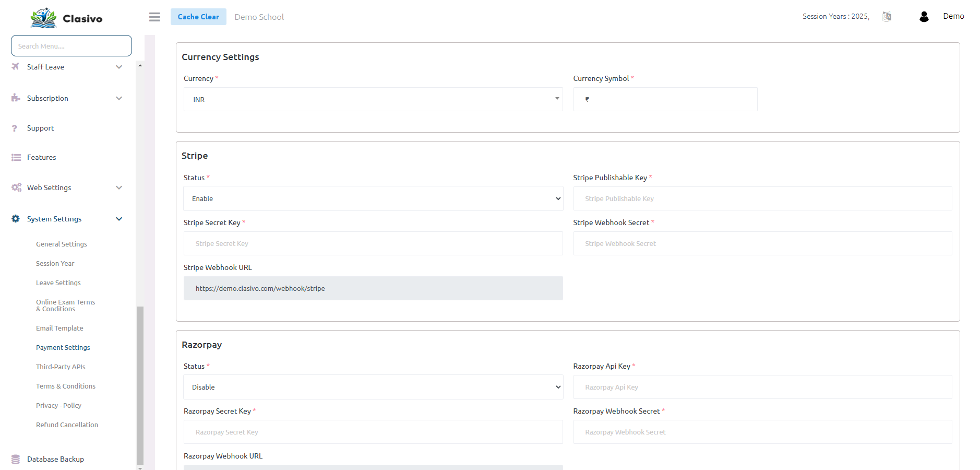Open Database Backup in the sidebar
980x470 pixels.
tap(55, 459)
